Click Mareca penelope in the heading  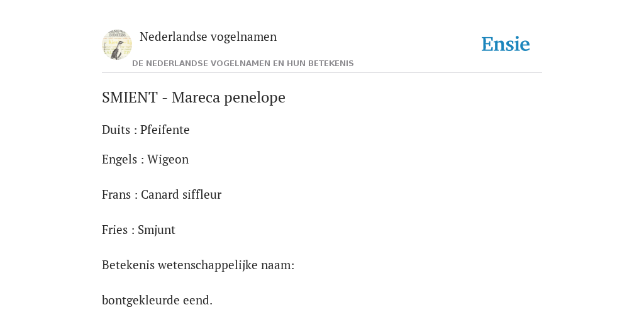click(x=228, y=97)
